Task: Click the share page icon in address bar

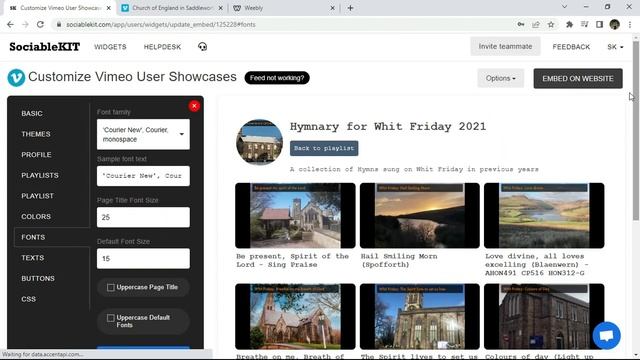Action: [536, 24]
